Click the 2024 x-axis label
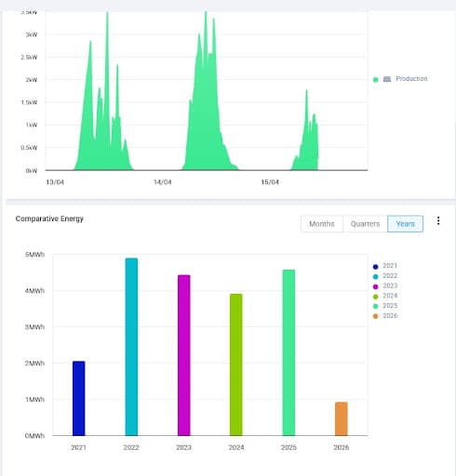 tap(236, 447)
